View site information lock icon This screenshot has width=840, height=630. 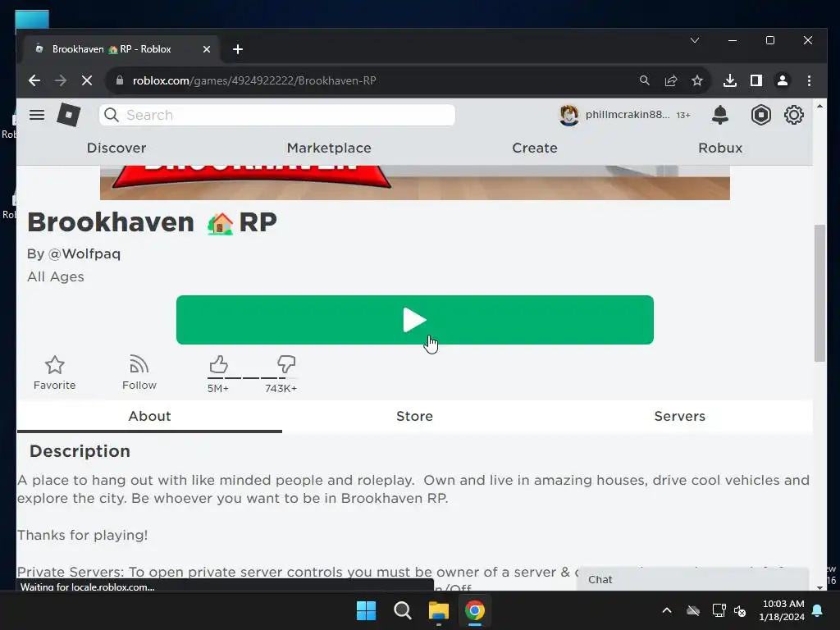tap(120, 80)
